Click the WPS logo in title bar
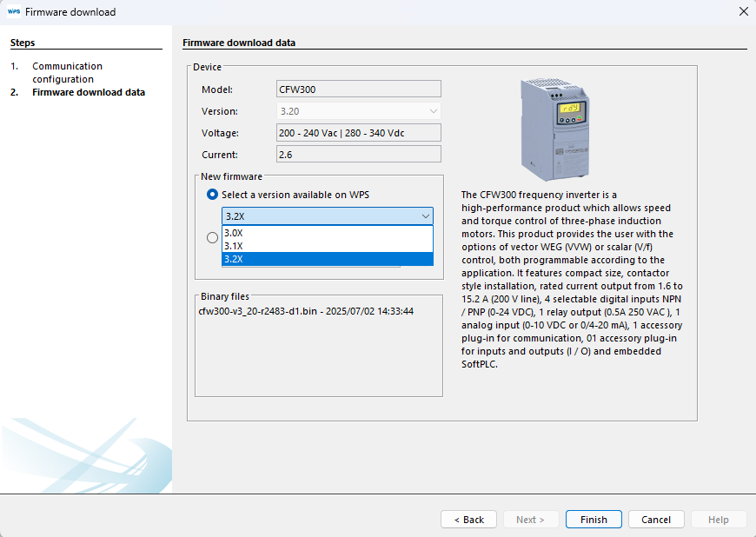This screenshot has height=537, width=756. 13,12
